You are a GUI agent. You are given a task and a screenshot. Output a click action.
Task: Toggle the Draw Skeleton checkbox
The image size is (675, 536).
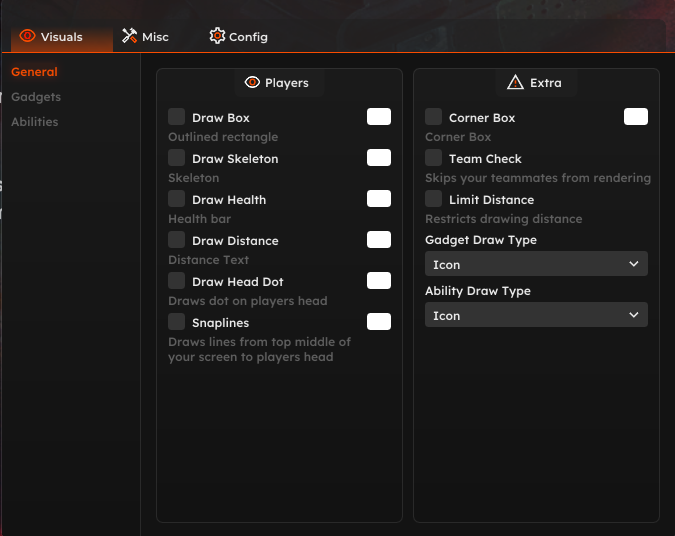click(x=177, y=158)
